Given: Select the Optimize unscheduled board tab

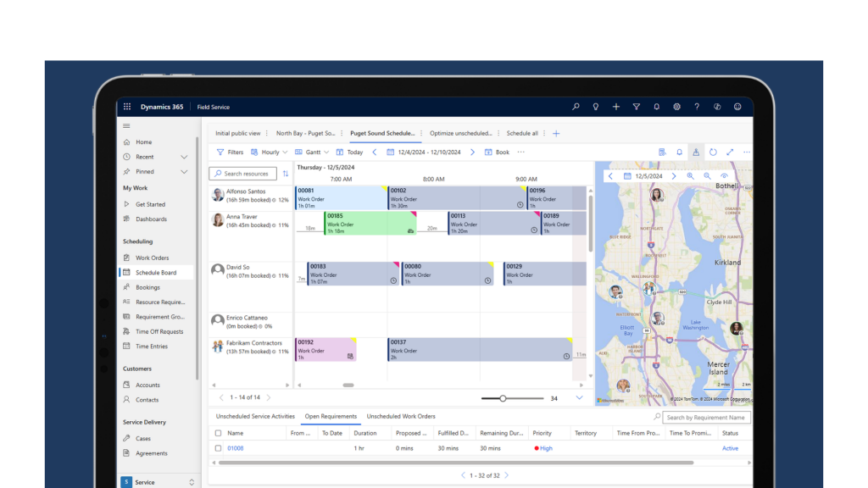Looking at the screenshot, I should click(461, 133).
